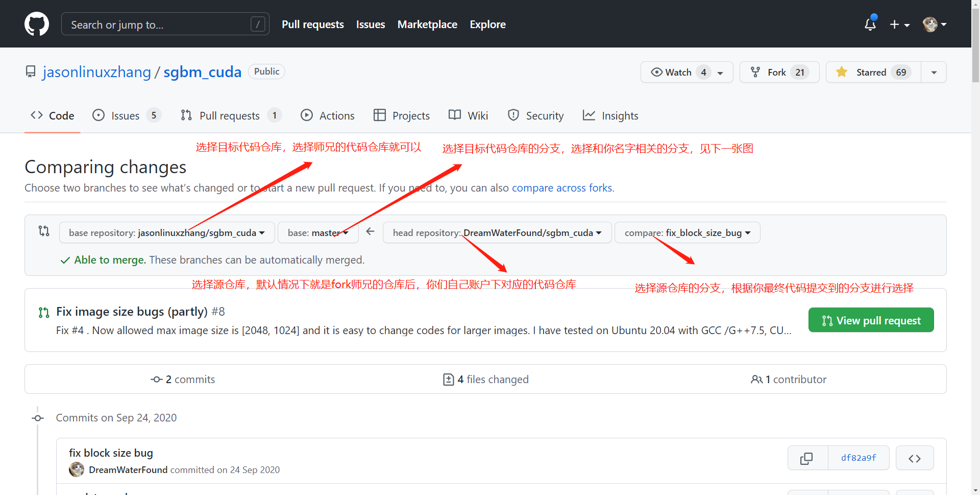Screen dimensions: 980x495
Task: Click the page vertical scrollbar thumb
Action: pyautogui.click(x=975, y=46)
